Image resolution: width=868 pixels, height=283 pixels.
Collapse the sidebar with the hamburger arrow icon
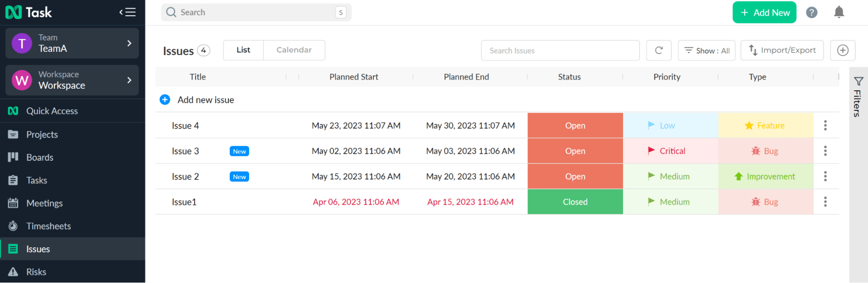pos(128,12)
